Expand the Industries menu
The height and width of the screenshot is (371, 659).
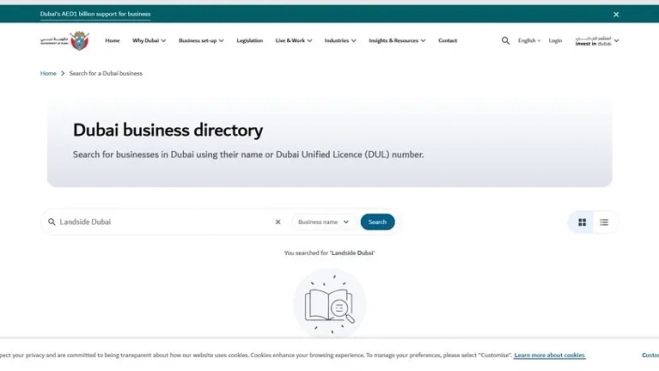pyautogui.click(x=340, y=41)
